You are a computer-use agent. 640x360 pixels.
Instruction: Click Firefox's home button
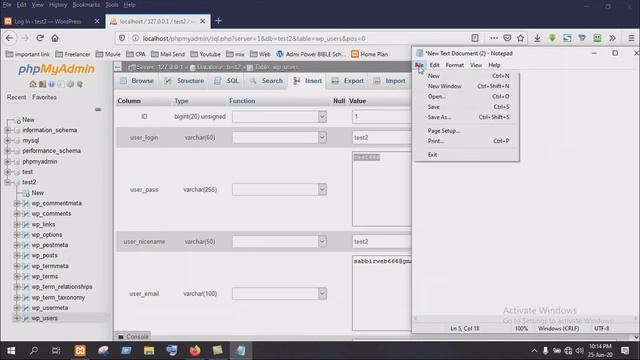pyautogui.click(x=55, y=38)
